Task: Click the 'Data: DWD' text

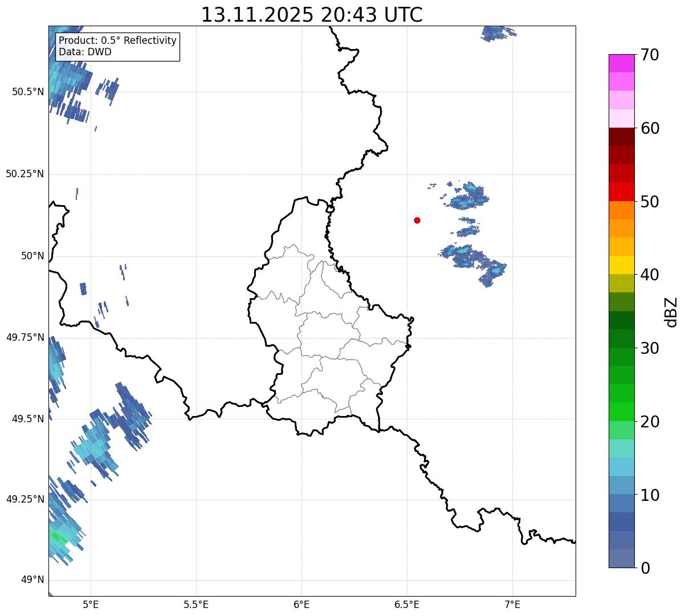Action: pos(85,52)
